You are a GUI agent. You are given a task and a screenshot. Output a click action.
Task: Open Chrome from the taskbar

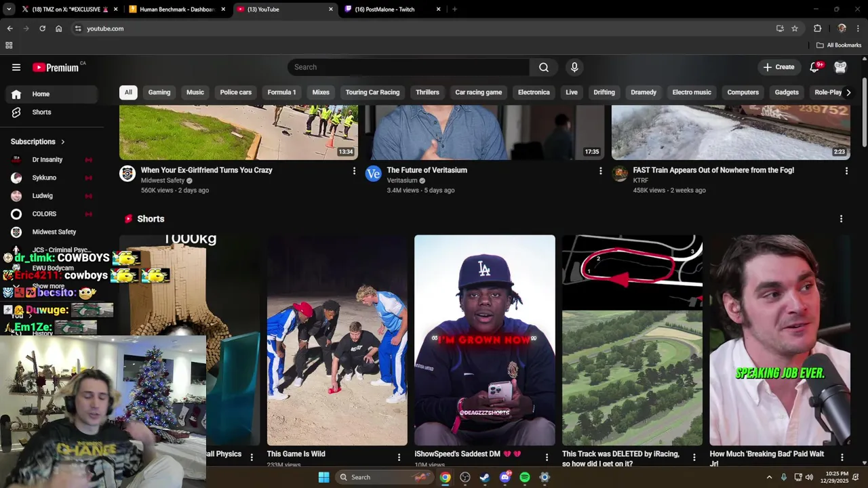(x=445, y=477)
